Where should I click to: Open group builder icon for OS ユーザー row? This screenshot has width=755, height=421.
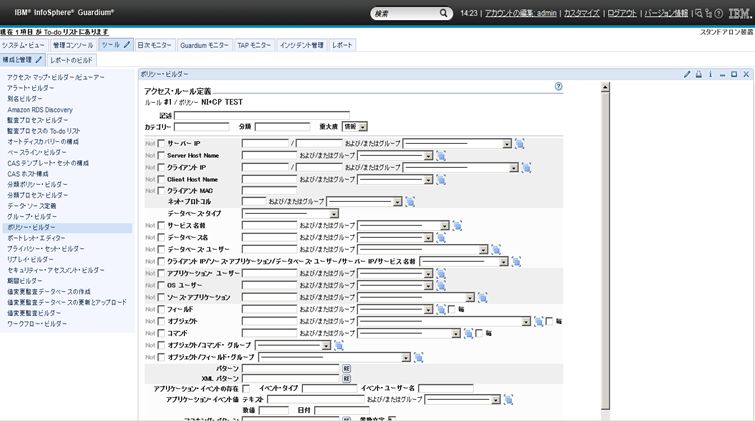[x=443, y=285]
